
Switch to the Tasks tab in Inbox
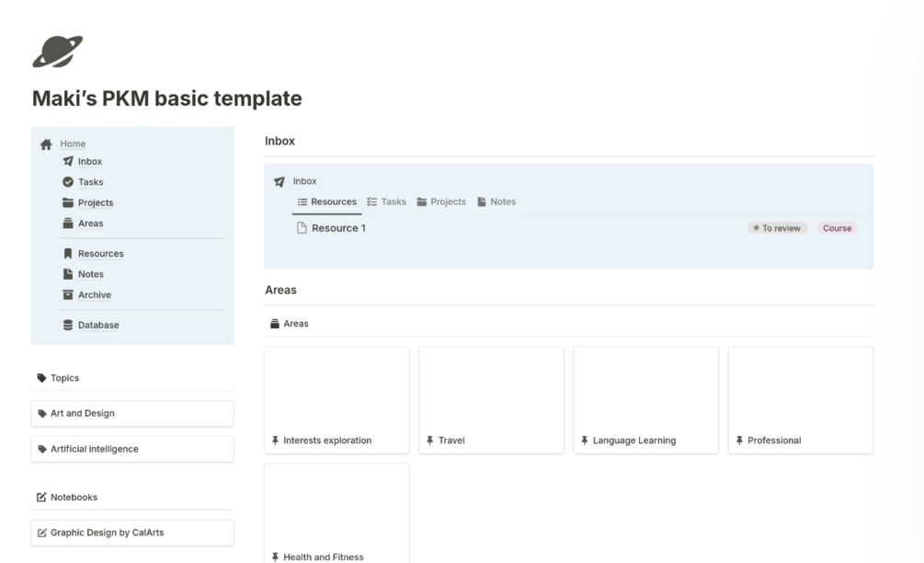click(x=386, y=201)
